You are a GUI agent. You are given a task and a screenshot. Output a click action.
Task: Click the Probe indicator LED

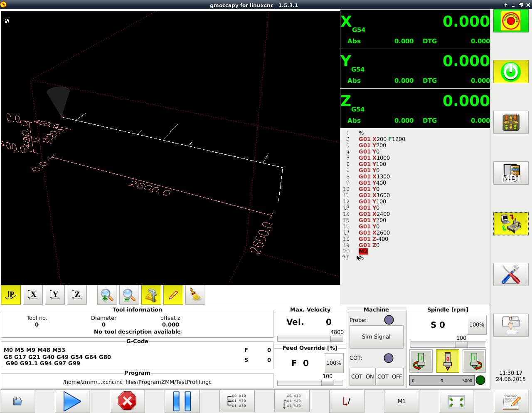point(389,320)
